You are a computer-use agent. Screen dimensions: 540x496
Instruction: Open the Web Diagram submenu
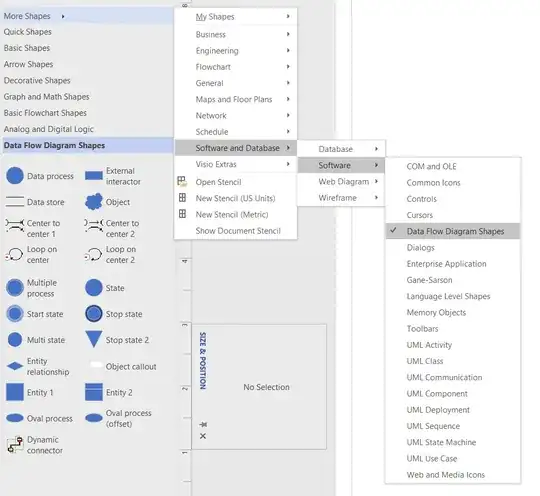[x=341, y=182]
